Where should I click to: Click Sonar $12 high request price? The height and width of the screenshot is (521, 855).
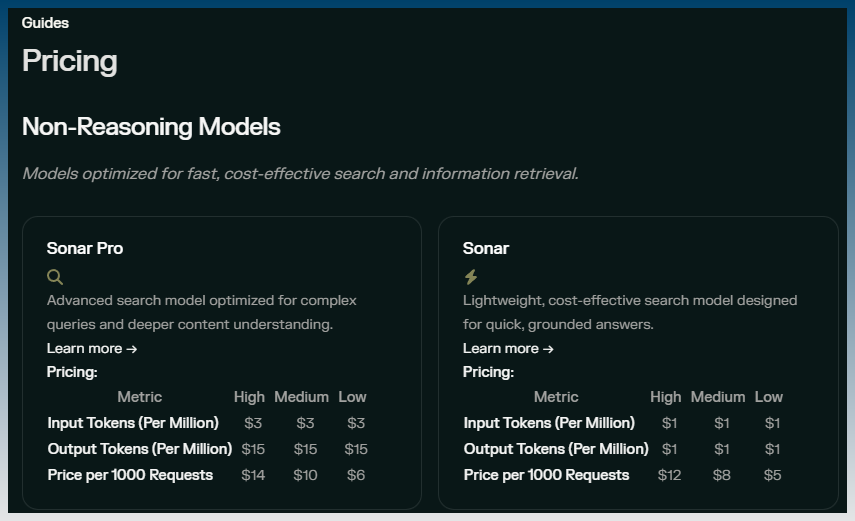point(669,475)
